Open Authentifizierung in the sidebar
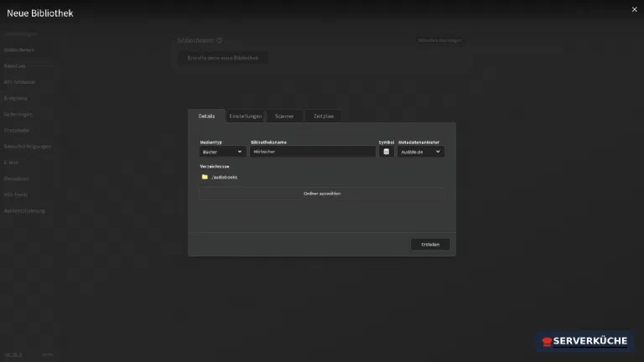 pyautogui.click(x=24, y=210)
